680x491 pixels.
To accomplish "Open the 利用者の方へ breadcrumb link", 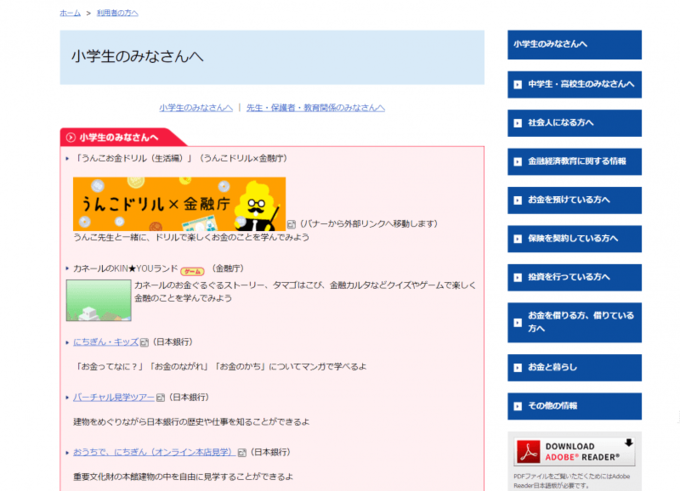I will click(118, 13).
